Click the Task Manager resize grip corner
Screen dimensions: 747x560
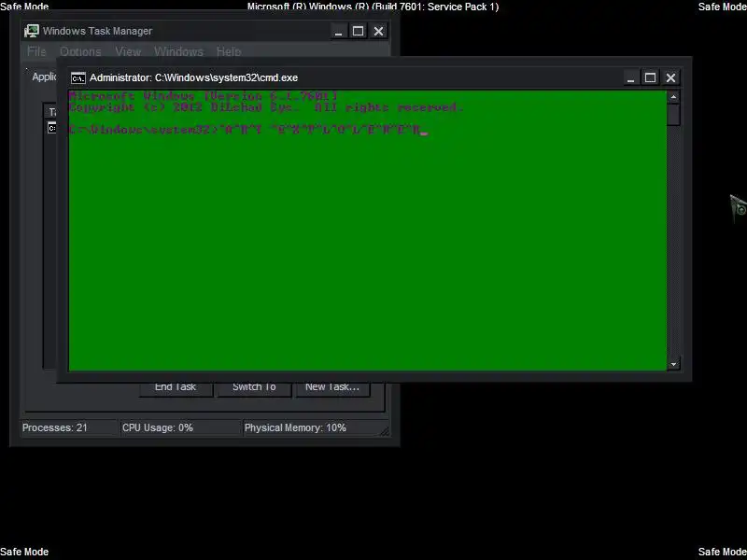pos(385,431)
